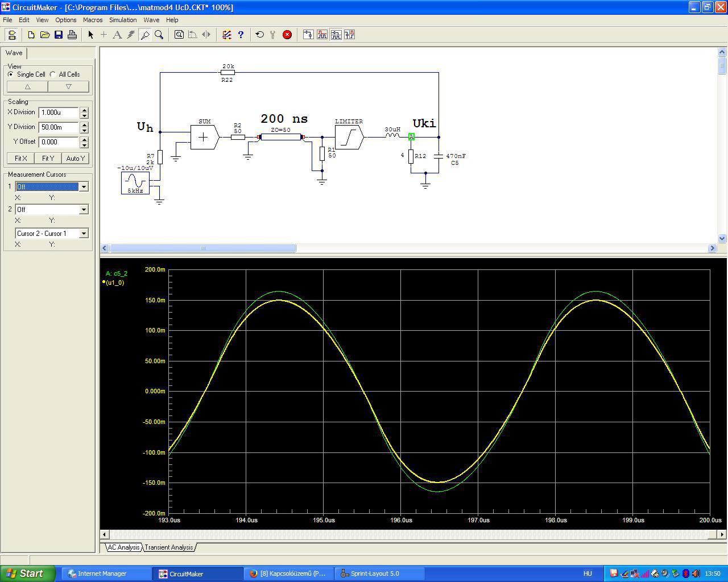Click the schematic vertical scroll down arrow
728x582 pixels.
click(x=722, y=239)
